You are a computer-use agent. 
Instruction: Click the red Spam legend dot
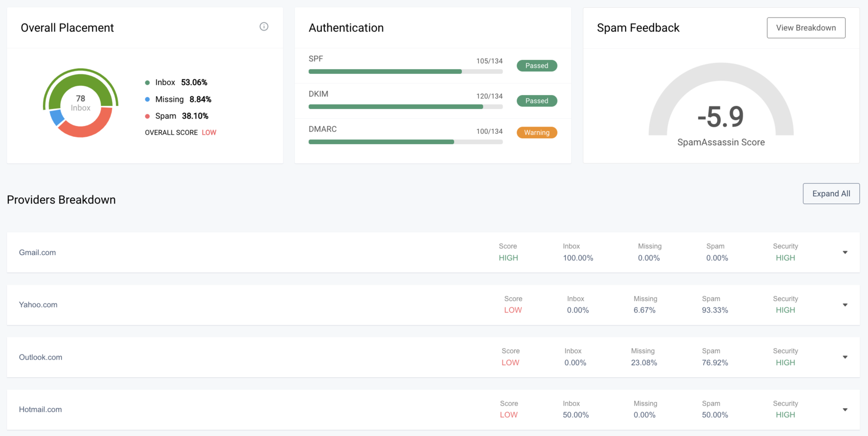click(x=147, y=116)
